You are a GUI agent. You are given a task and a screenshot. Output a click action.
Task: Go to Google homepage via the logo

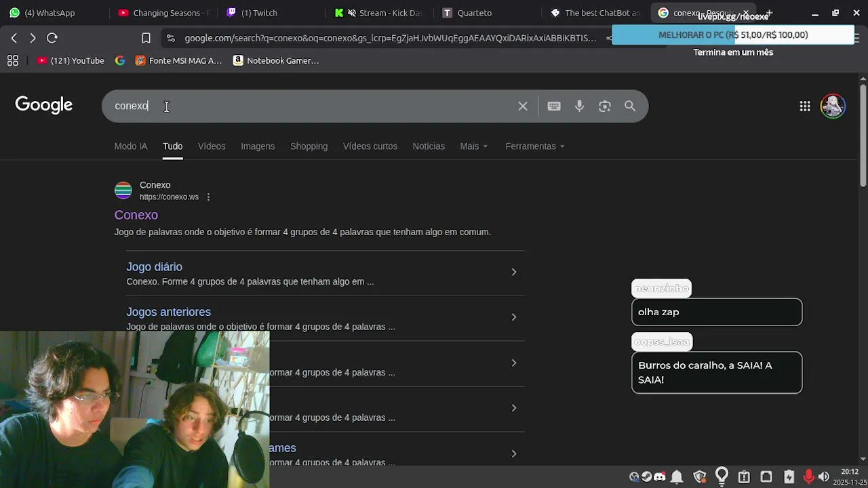coord(44,105)
